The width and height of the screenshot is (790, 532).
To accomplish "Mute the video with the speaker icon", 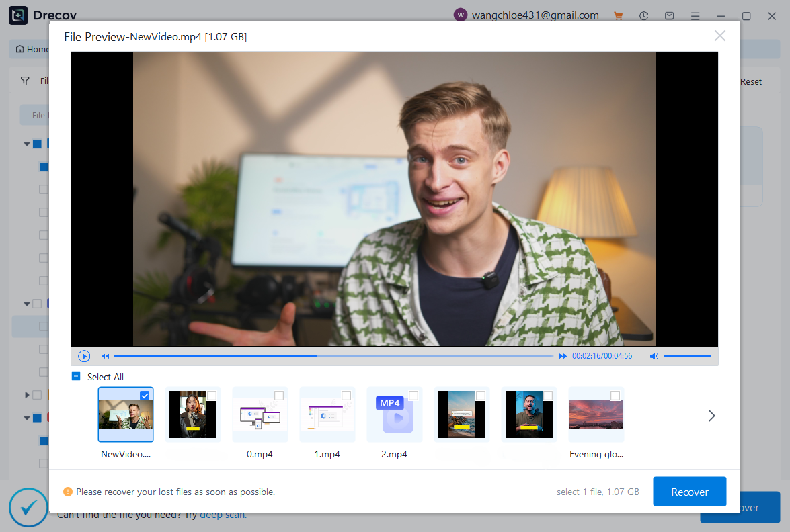I will click(654, 356).
